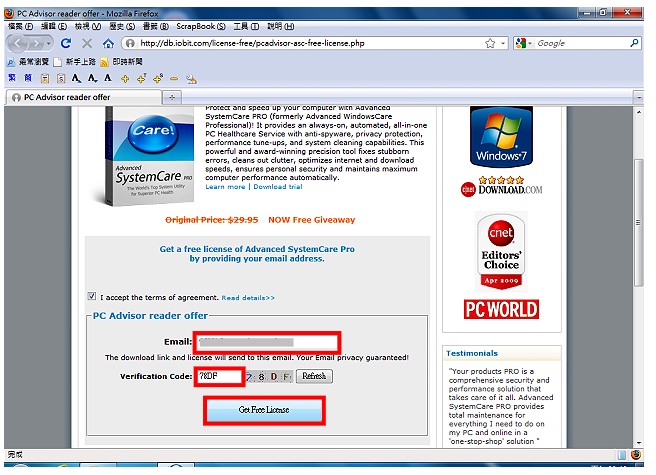Click the yellow plus icon marked T
656x475 pixels.
point(141,78)
